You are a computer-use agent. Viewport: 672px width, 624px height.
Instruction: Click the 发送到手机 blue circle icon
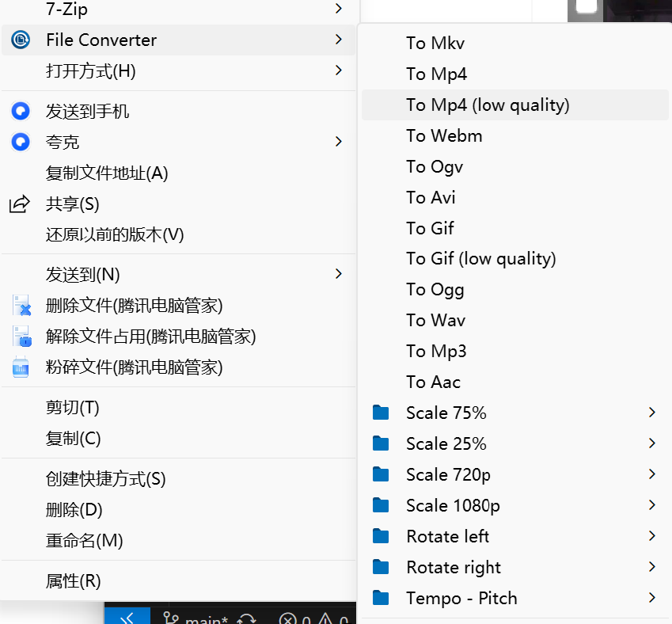coord(21,112)
